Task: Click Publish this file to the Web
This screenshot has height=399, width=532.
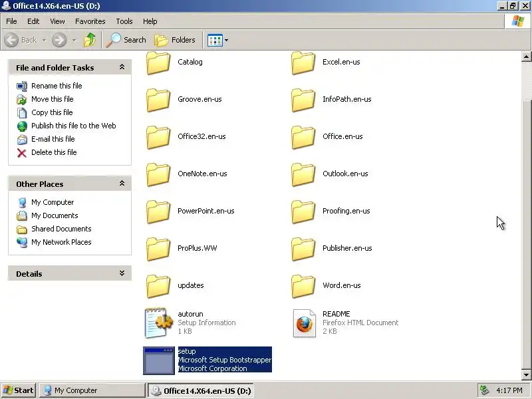Action: tap(74, 126)
